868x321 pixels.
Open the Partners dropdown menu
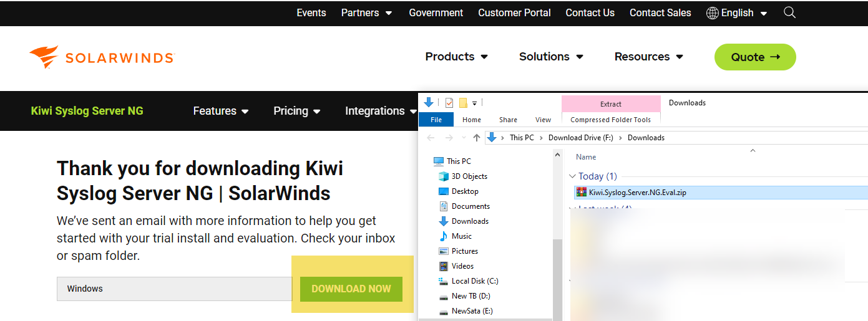[366, 12]
